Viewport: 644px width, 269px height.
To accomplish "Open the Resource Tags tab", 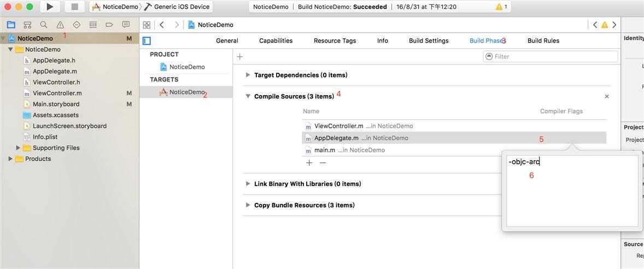I will [335, 40].
